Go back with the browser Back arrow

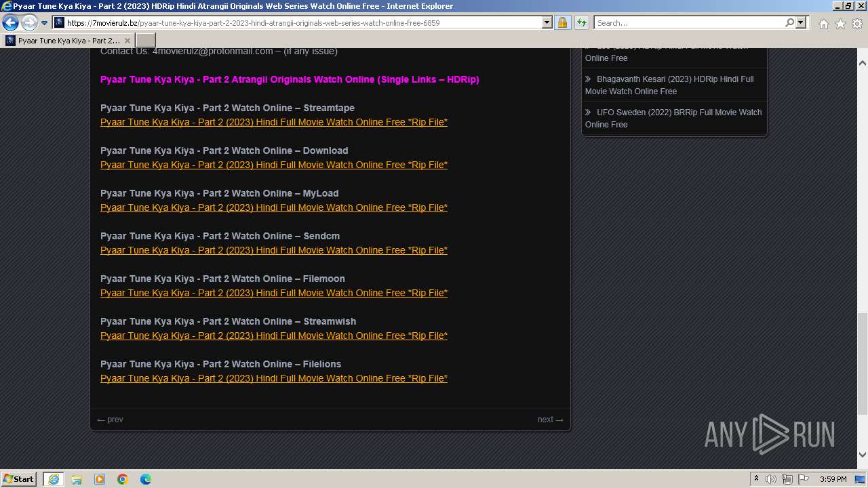(x=10, y=22)
